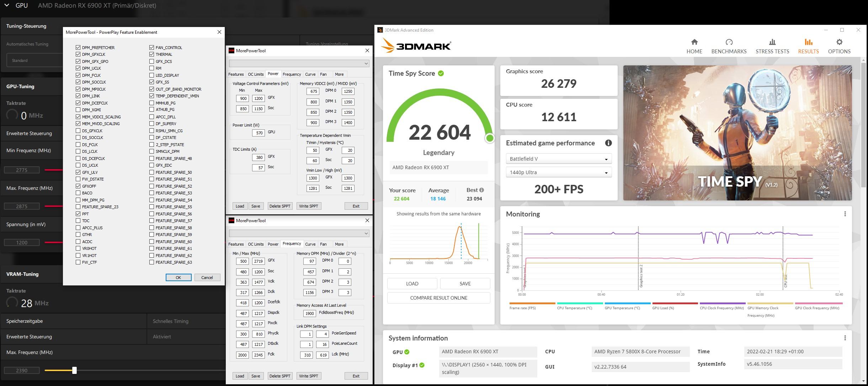868x386 pixels.
Task: Open Benchmarks gauge icon
Action: pyautogui.click(x=729, y=42)
